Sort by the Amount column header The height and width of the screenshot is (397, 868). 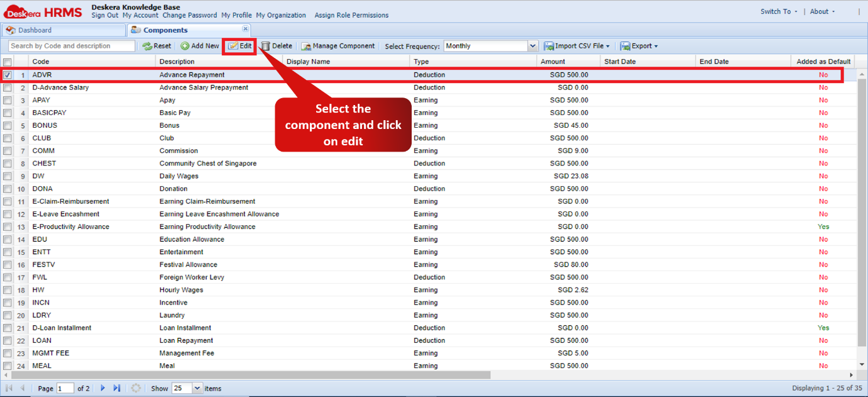(569, 62)
